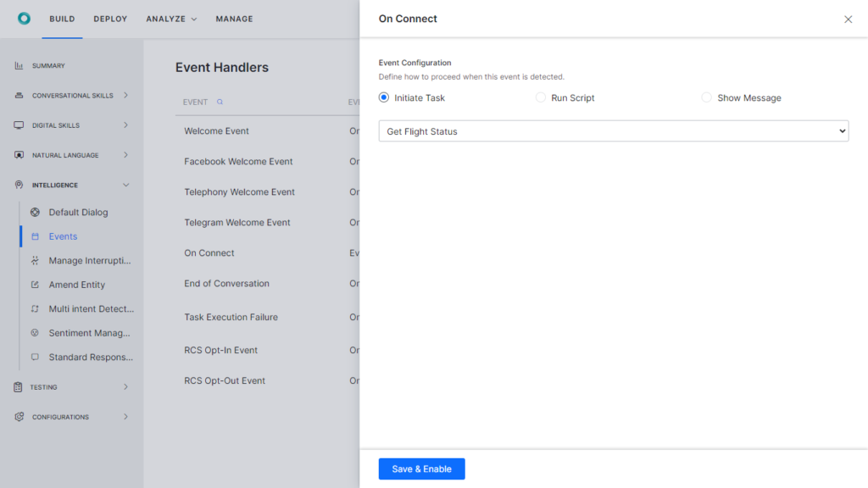868x488 pixels.
Task: Open the Get Flight Status task dropdown
Action: click(612, 130)
